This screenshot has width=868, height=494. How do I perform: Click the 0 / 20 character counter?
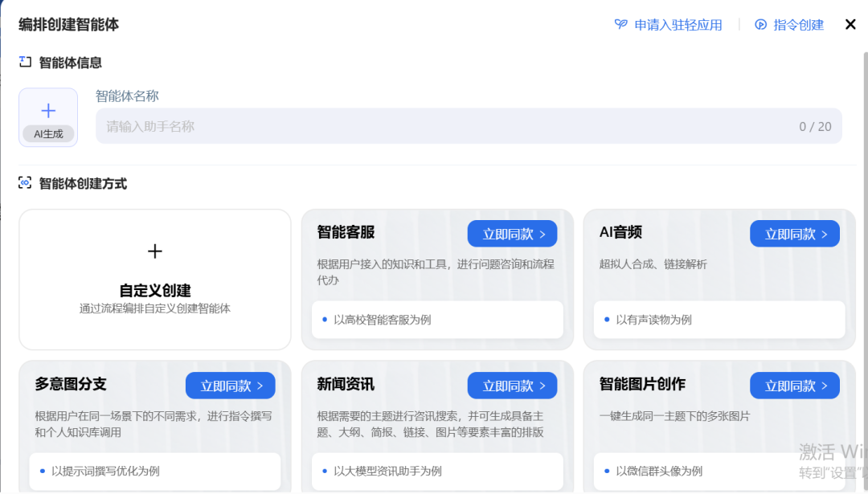pos(815,127)
